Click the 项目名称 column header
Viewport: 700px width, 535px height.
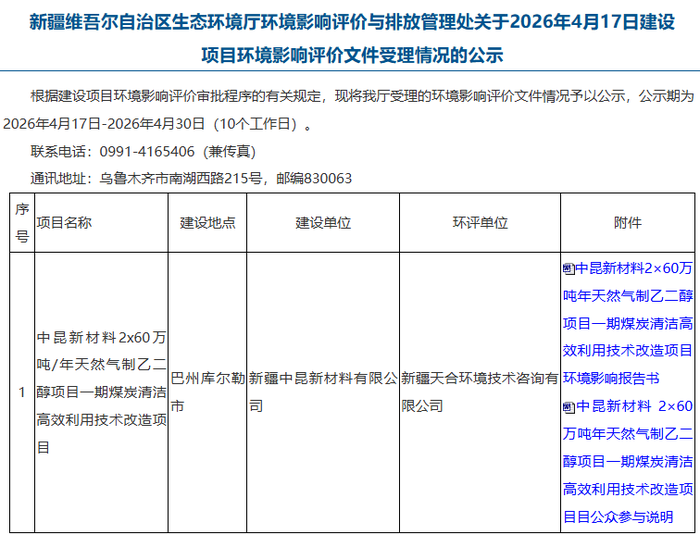pyautogui.click(x=101, y=223)
